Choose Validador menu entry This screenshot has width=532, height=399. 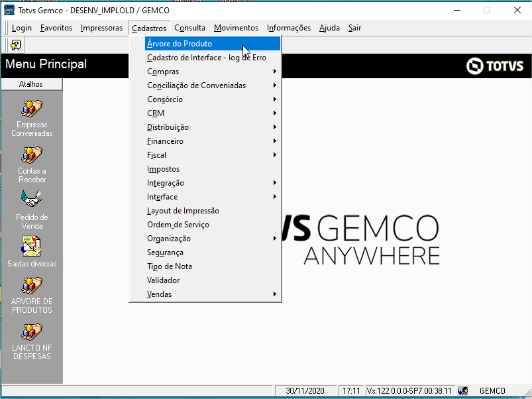(x=213, y=280)
